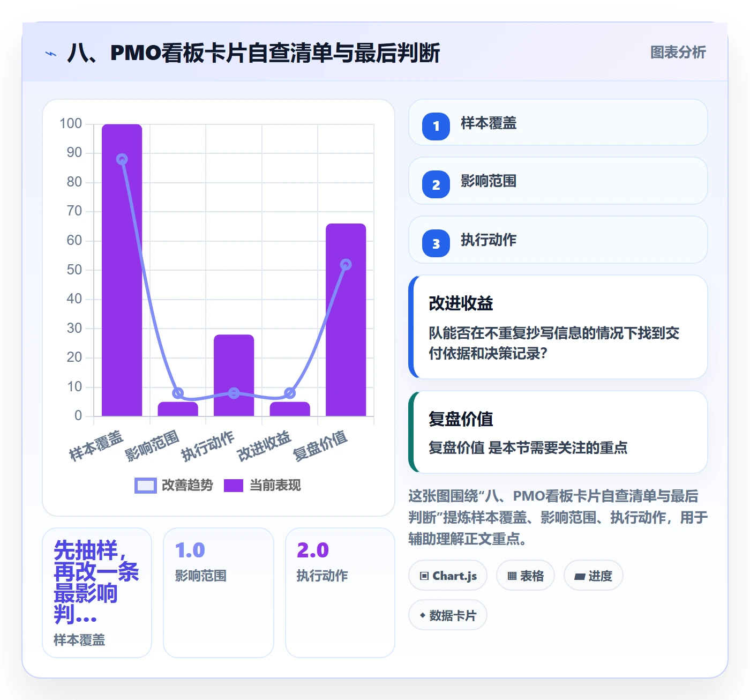Click the blue number 1 badge
Image resolution: width=750 pixels, height=700 pixels.
(436, 126)
